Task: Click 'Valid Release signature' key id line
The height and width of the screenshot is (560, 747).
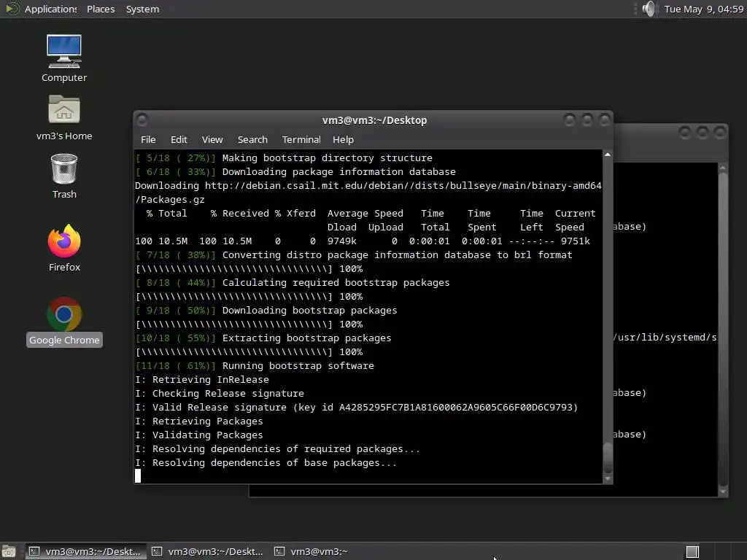Action: 356,407
